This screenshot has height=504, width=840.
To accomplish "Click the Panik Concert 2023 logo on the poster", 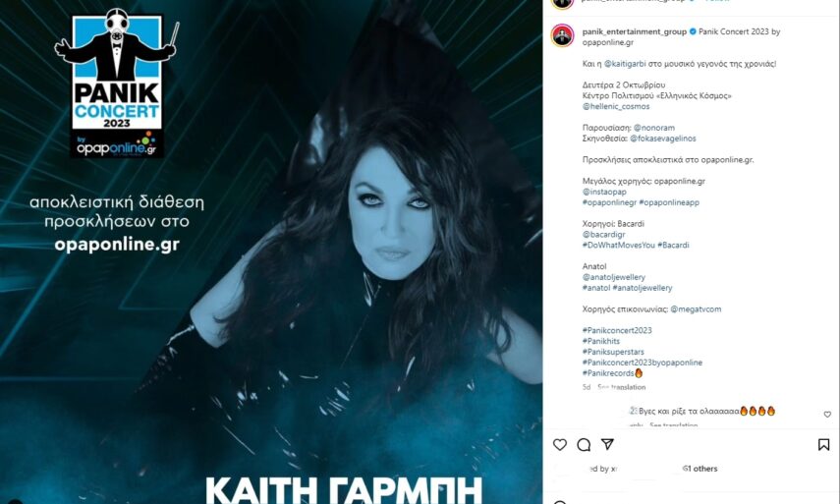I will click(x=117, y=84).
